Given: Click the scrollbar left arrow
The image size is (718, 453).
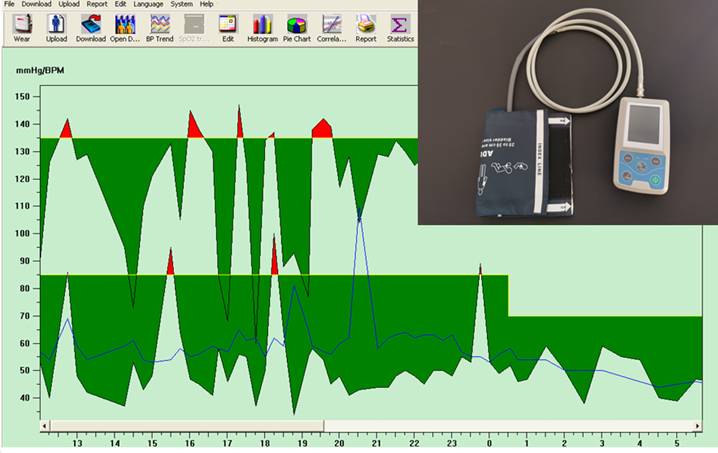Looking at the screenshot, I should tap(45, 425).
